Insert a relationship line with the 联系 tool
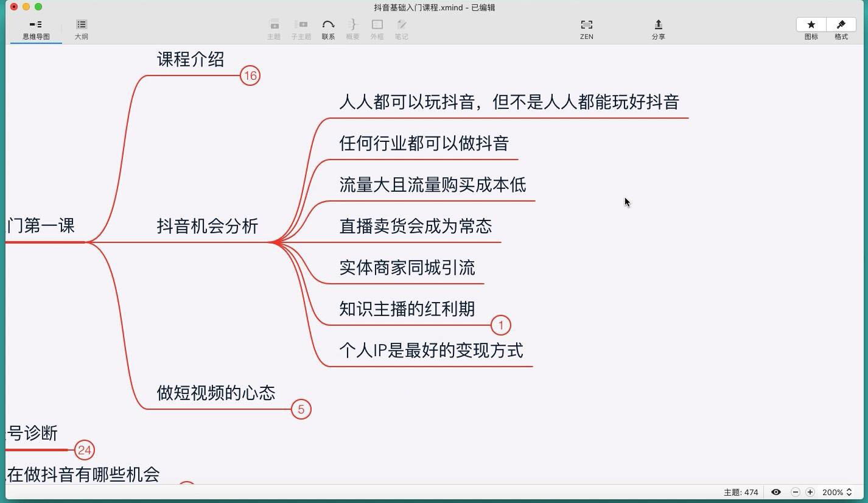The image size is (868, 503). tap(328, 27)
